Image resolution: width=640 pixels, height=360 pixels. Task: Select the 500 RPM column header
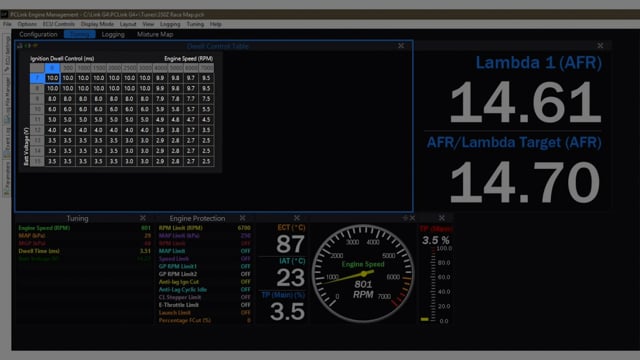(x=68, y=68)
